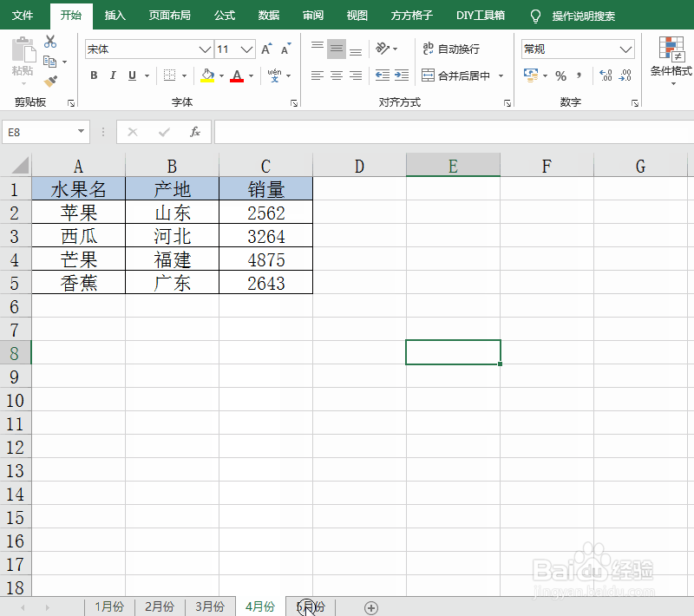The image size is (694, 616).
Task: Expand font color dropdown arrow
Action: pyautogui.click(x=252, y=75)
